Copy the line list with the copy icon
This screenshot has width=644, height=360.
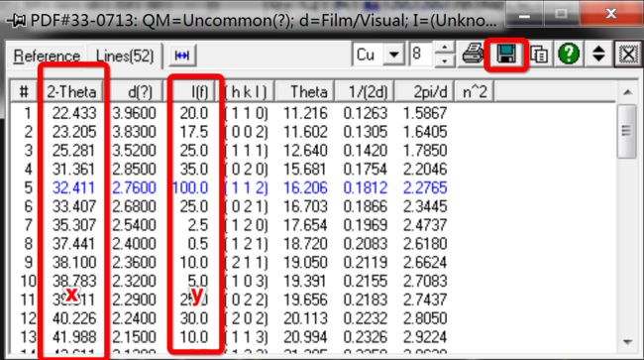[x=539, y=55]
